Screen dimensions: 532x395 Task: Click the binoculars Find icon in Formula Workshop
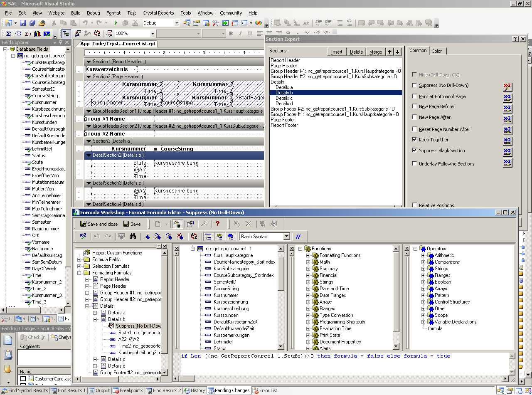[x=133, y=236]
